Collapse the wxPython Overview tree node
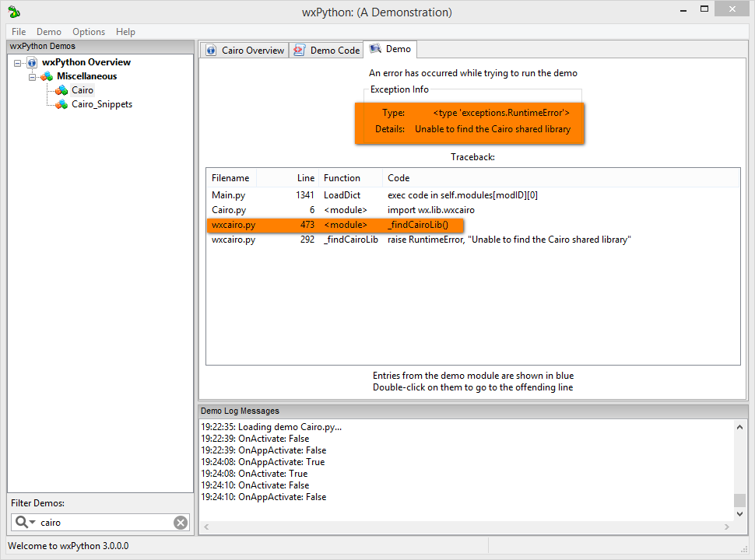 (18, 63)
